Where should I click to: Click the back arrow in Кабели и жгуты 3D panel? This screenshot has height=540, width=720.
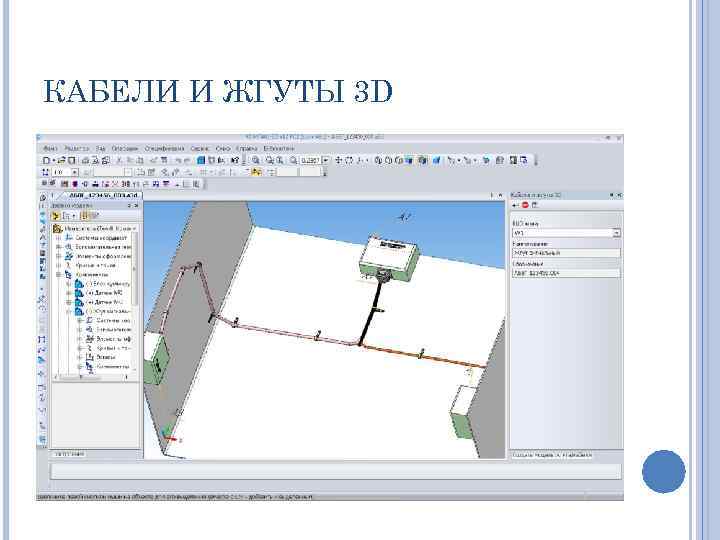pyautogui.click(x=516, y=205)
